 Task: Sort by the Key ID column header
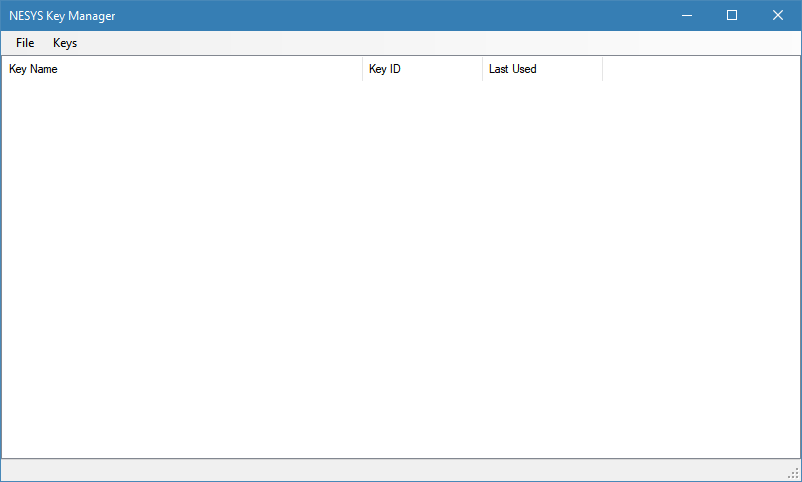point(422,69)
